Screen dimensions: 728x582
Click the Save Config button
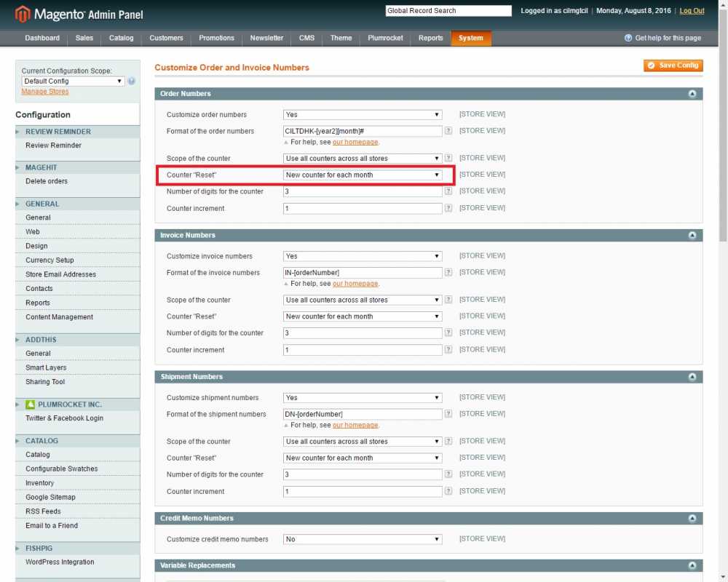click(673, 65)
